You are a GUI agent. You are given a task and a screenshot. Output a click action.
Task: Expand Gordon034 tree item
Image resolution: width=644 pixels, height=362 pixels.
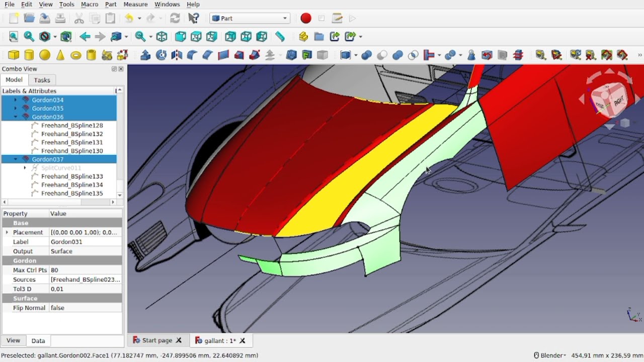pos(15,100)
